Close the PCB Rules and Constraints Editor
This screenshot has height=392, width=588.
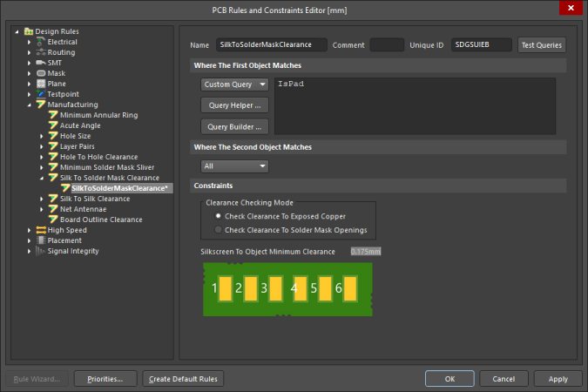pos(571,8)
